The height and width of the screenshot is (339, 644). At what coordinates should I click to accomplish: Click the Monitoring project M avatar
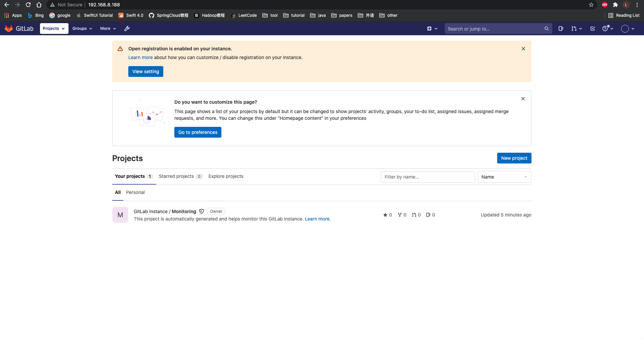click(x=120, y=215)
